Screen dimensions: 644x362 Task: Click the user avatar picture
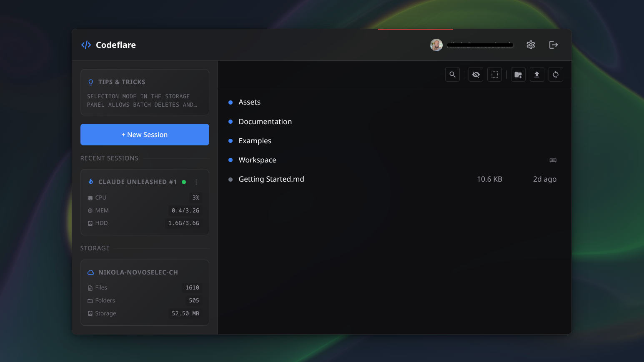436,45
